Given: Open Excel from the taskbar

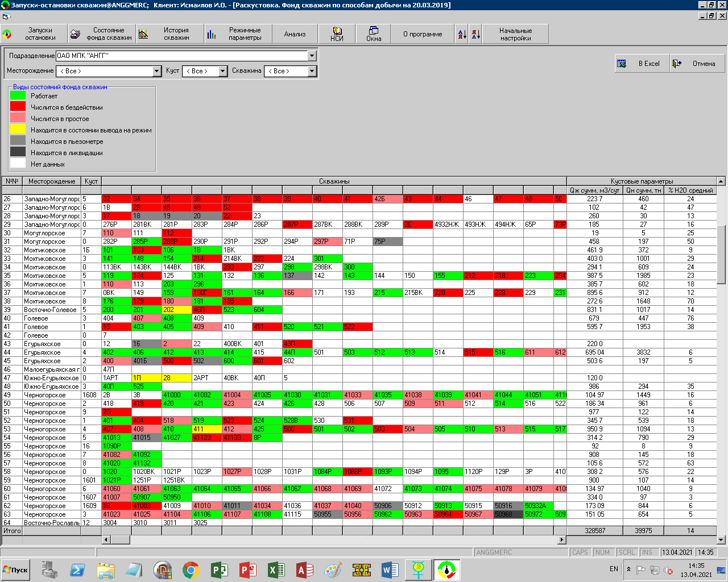Looking at the screenshot, I should [x=276, y=570].
